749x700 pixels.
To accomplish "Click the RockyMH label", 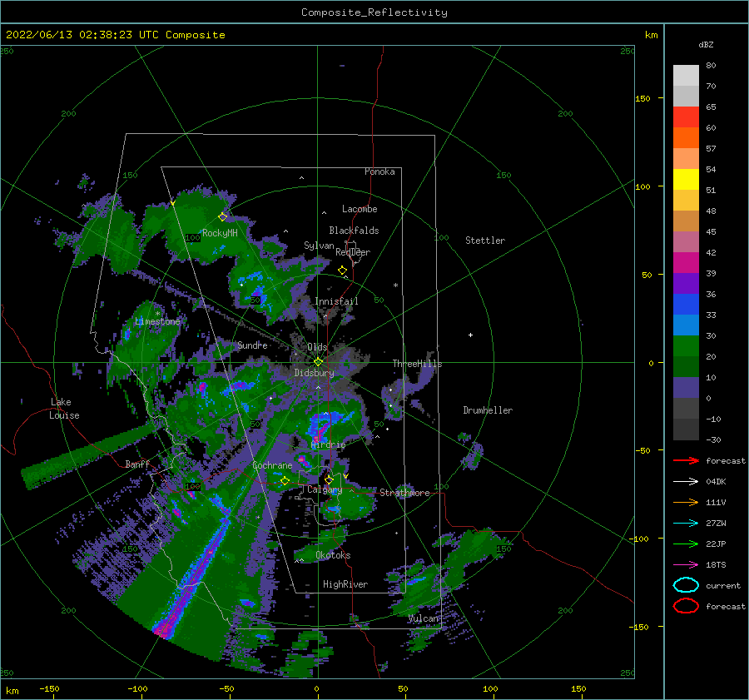I will (220, 233).
